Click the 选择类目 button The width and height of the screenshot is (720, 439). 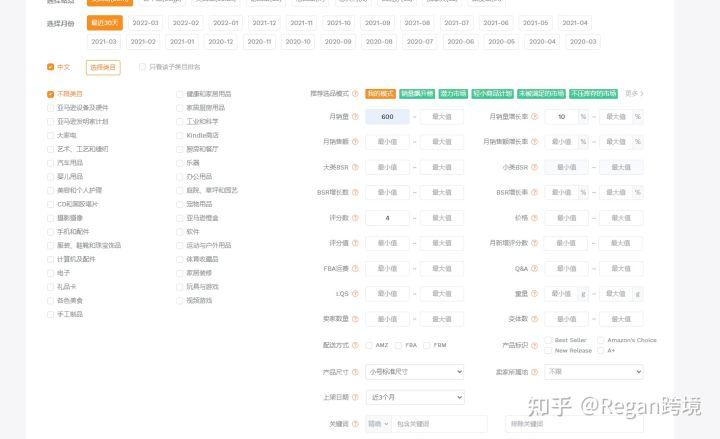[103, 68]
